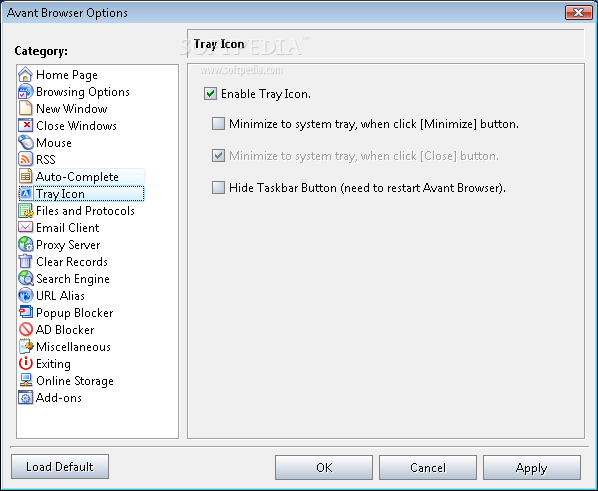Click the Proxy Server globe icon

(25, 245)
